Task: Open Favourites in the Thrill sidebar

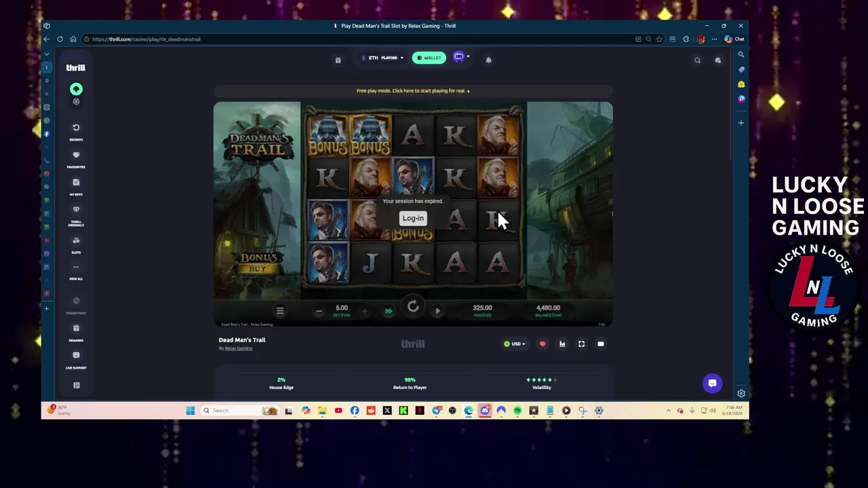Action: [x=76, y=159]
